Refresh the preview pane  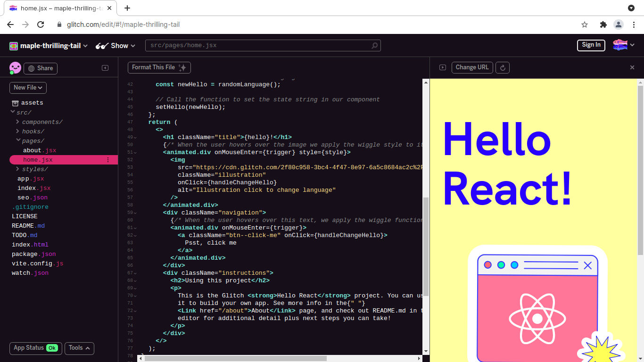(x=503, y=68)
